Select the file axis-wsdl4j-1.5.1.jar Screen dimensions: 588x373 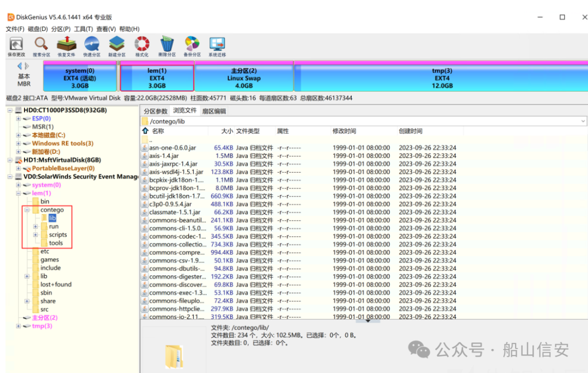[176, 172]
